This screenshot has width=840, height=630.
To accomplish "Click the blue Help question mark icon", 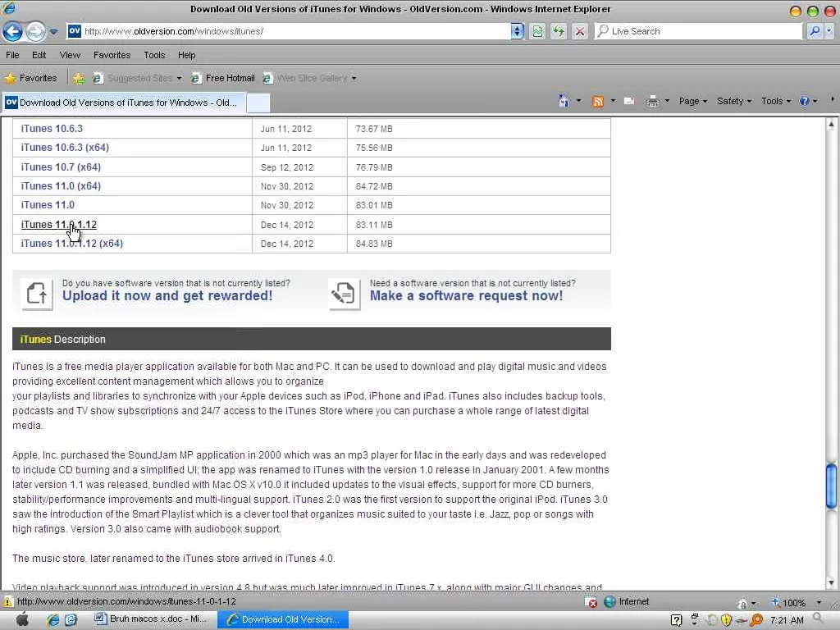I will [804, 101].
